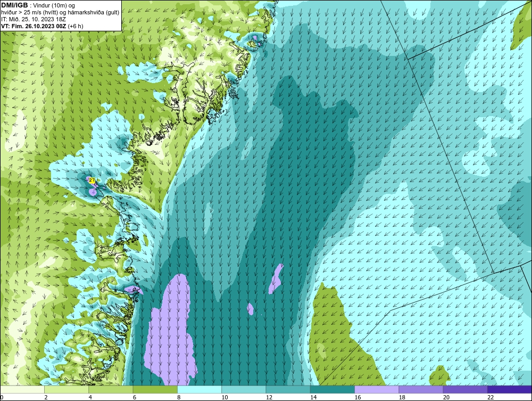
Task: Click the 'IT: Mið. 25. 10. 2023 18Z' line
Action: [34, 19]
